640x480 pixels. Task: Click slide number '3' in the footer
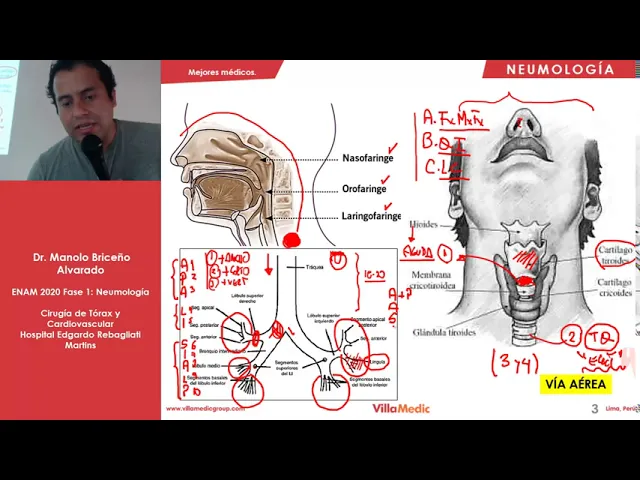pos(595,409)
